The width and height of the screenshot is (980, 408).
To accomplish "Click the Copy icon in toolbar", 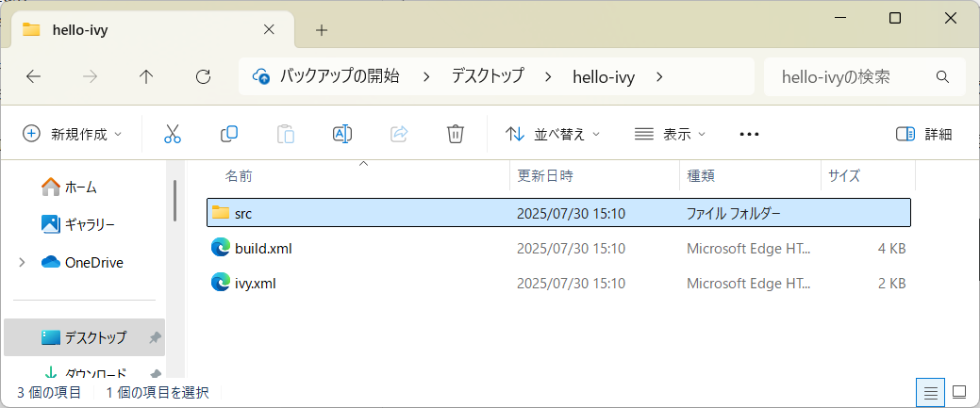I will pos(229,134).
